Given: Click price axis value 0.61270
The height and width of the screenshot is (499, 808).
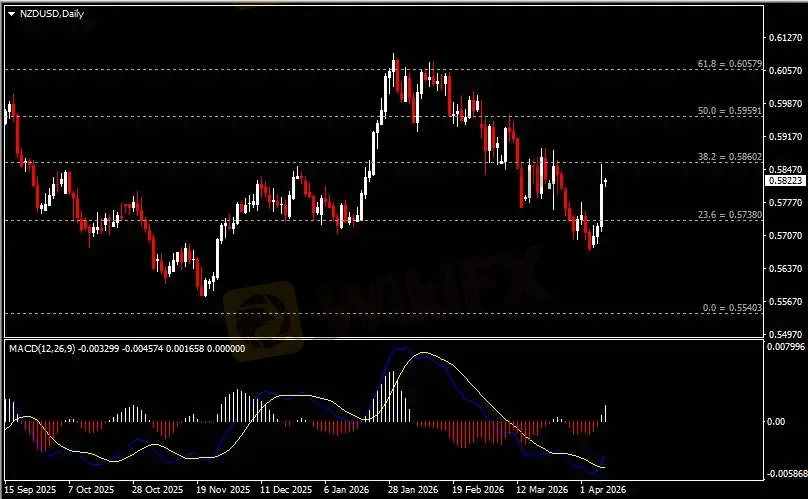Looking at the screenshot, I should [x=785, y=38].
